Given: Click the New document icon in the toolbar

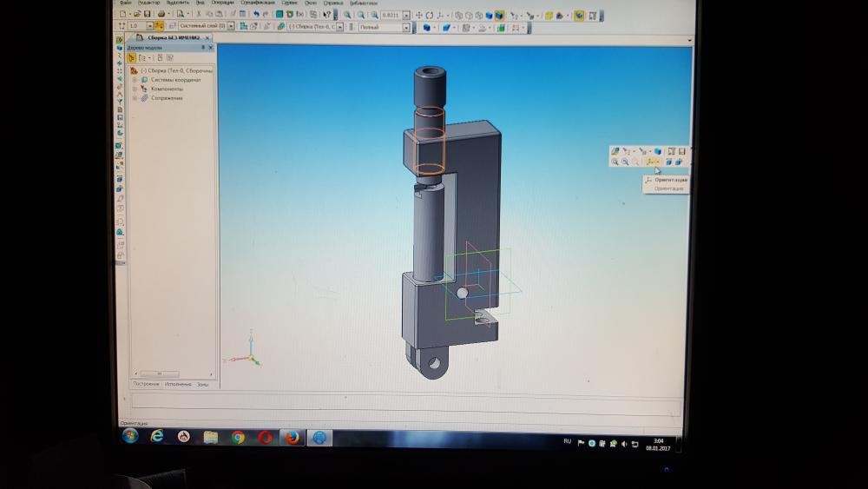Looking at the screenshot, I should tap(124, 14).
